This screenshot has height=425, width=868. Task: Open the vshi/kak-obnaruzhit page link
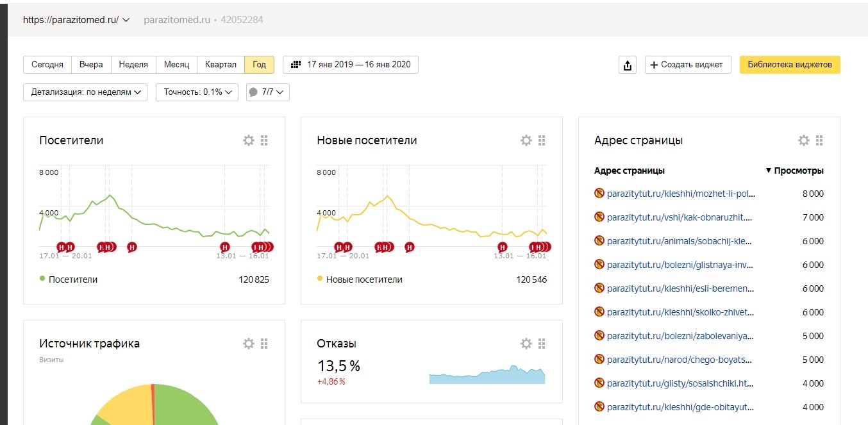click(x=680, y=217)
